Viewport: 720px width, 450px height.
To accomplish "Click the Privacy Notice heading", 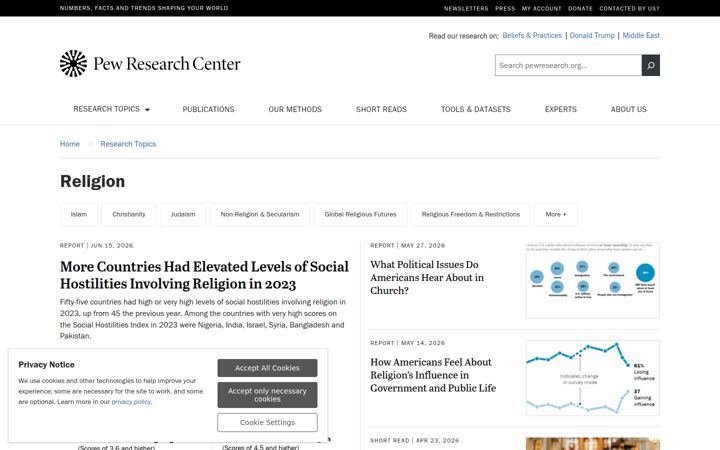I will point(46,365).
